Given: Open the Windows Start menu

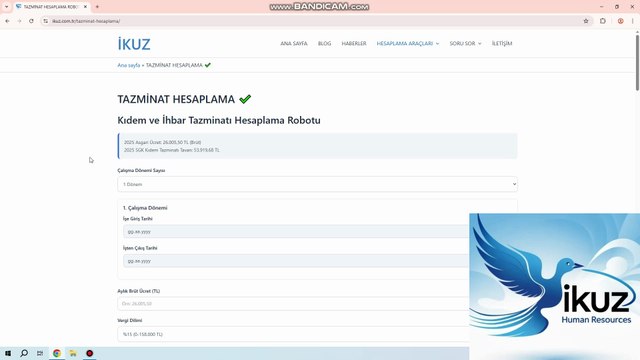Looking at the screenshot, I should click(x=8, y=353).
